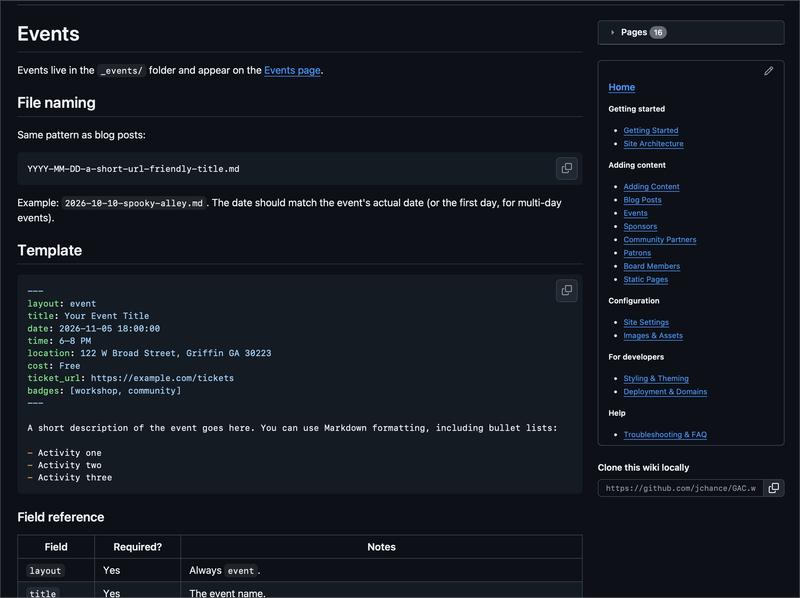Screen dimensions: 800x598
Task: Click the File naming heading
Action: pos(56,103)
